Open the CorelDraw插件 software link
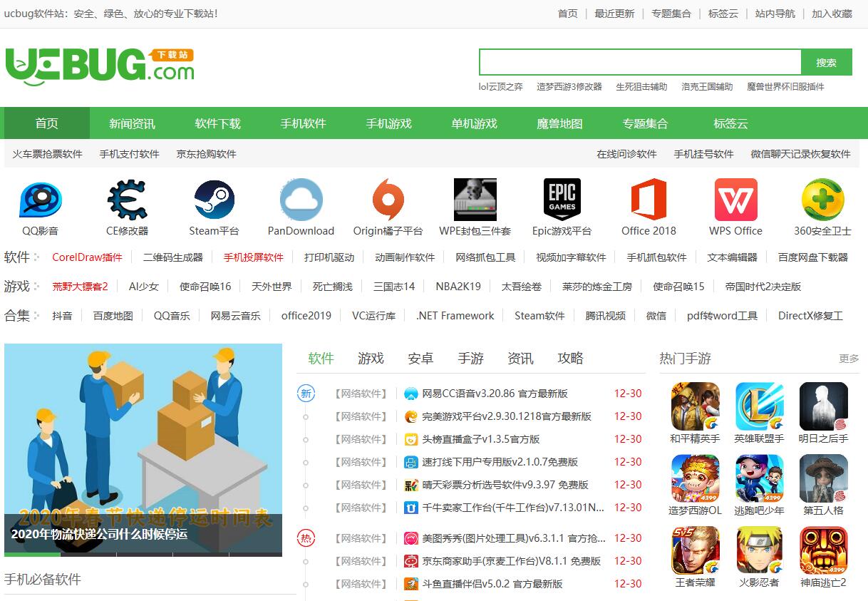 pyautogui.click(x=88, y=257)
